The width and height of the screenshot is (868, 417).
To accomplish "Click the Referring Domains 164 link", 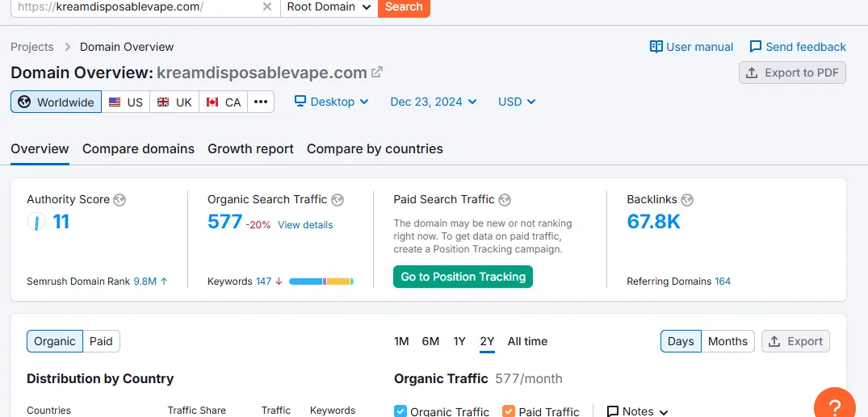I will coord(723,281).
